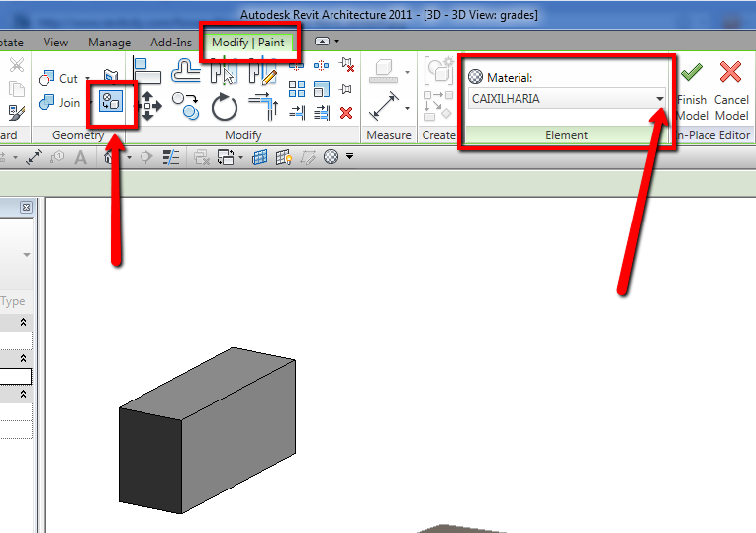Click the blue grid icon in quick access toolbar
756x533 pixels.
pos(260,157)
